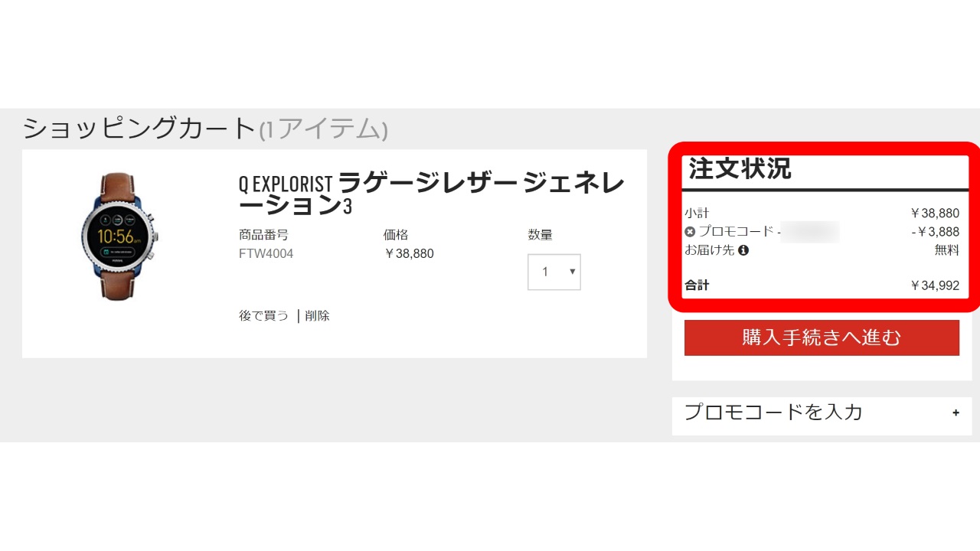
Task: Click the promo discount amount -¥3,888
Action: 935,232
